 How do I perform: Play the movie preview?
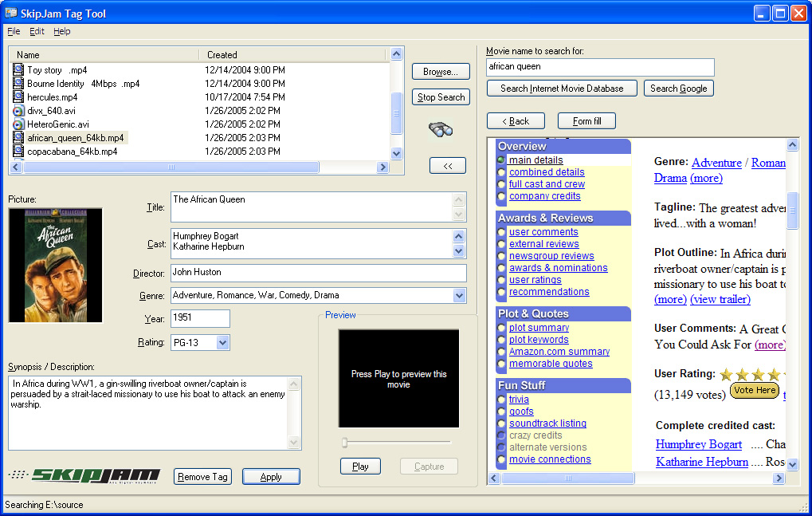[360, 467]
